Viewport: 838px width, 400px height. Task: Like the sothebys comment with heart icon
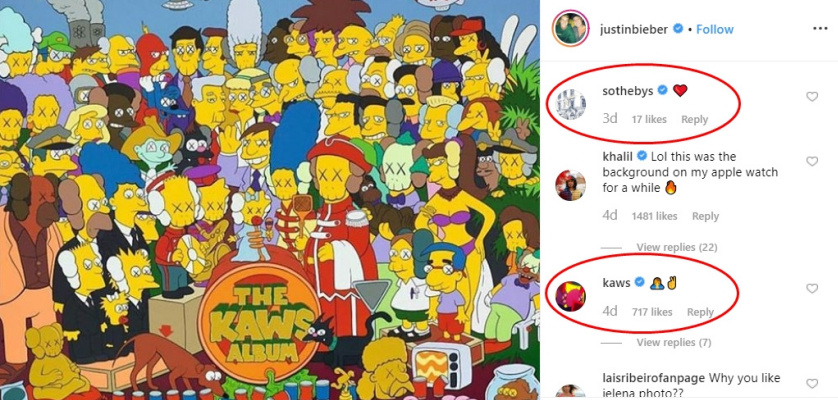point(812,97)
